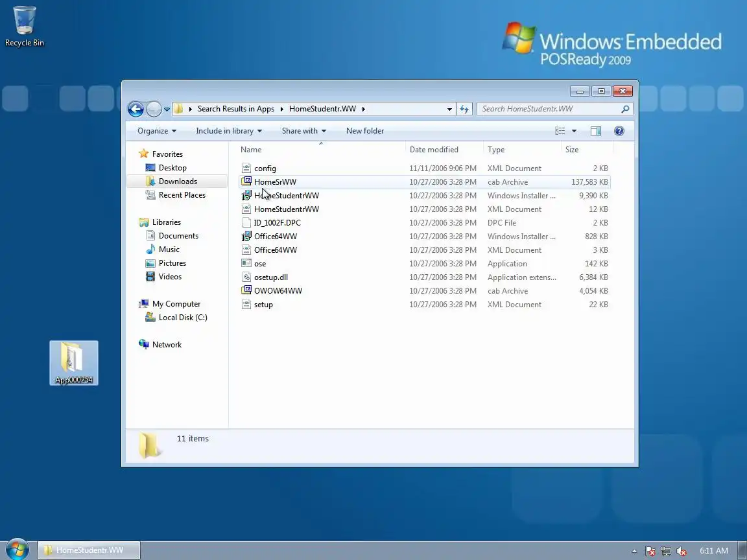Select the config XML file icon

click(246, 168)
